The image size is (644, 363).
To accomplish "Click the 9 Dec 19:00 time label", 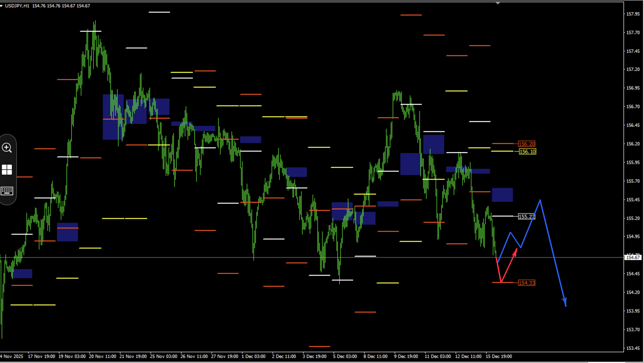I will click(406, 356).
